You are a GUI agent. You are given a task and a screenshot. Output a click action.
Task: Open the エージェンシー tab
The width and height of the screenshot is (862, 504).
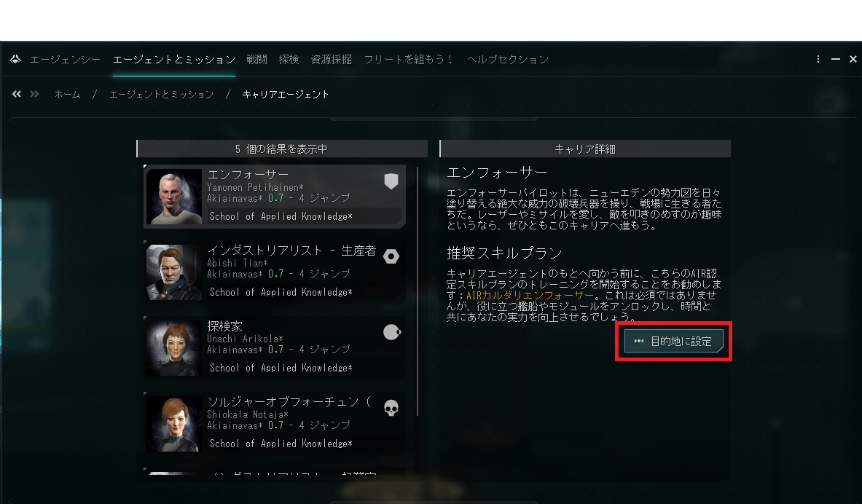[x=65, y=60]
